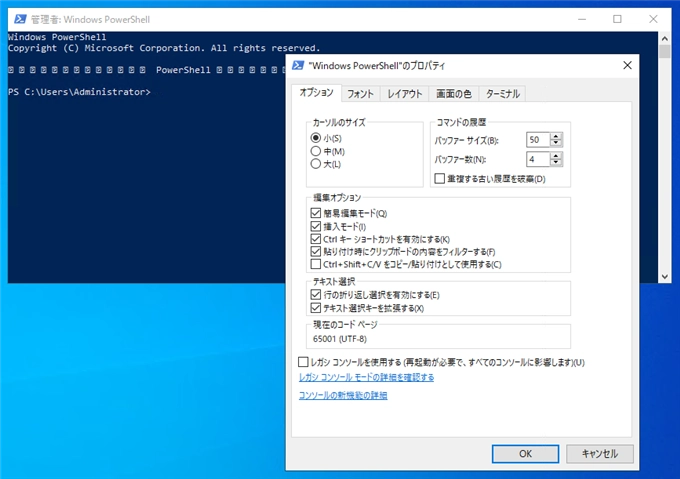Toggle 行の折り返し選択を有効にする(E) checkbox
Viewport: 680px width, 479px height.
316,295
